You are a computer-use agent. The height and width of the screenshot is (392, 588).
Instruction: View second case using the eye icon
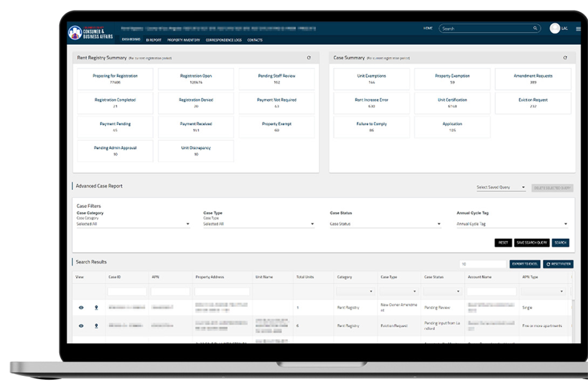tap(81, 325)
